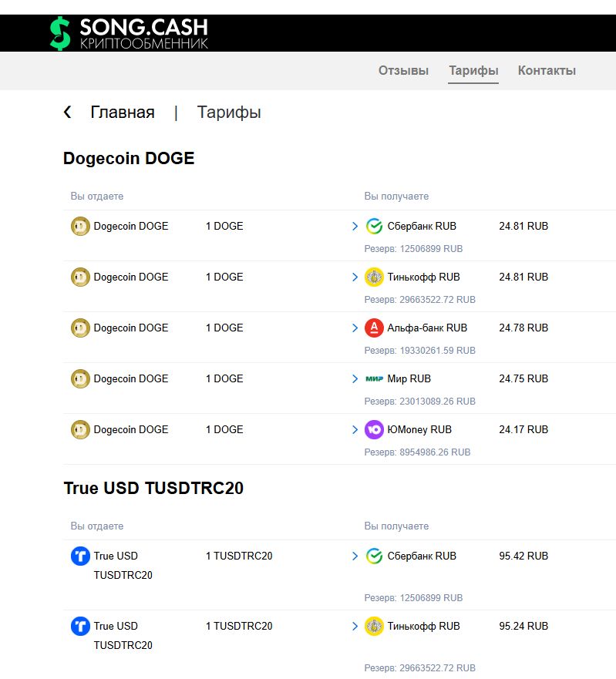616x679 pixels.
Task: Click 1 DOGE amount in Мир row
Action: pyautogui.click(x=224, y=379)
